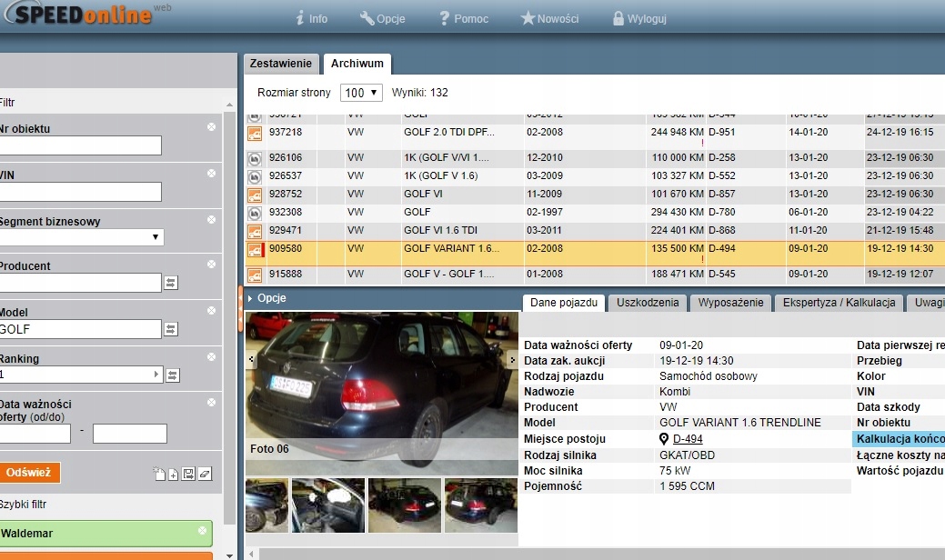Expand the Opcje panel
945x560 pixels.
[251, 298]
